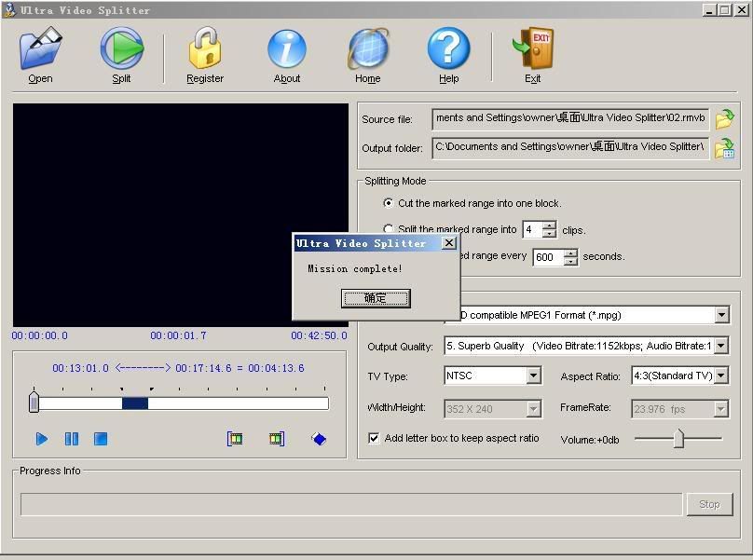753x560 pixels.
Task: Browse for source file folder icon
Action: pyautogui.click(x=725, y=119)
